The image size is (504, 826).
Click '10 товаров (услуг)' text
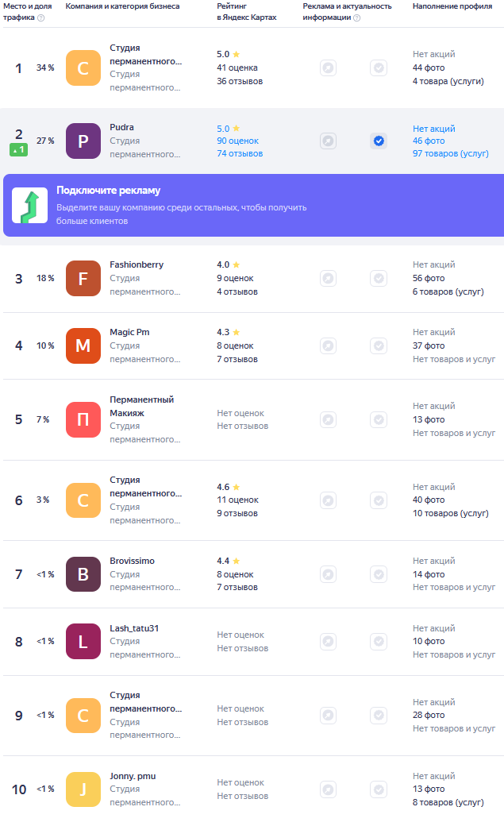(451, 513)
